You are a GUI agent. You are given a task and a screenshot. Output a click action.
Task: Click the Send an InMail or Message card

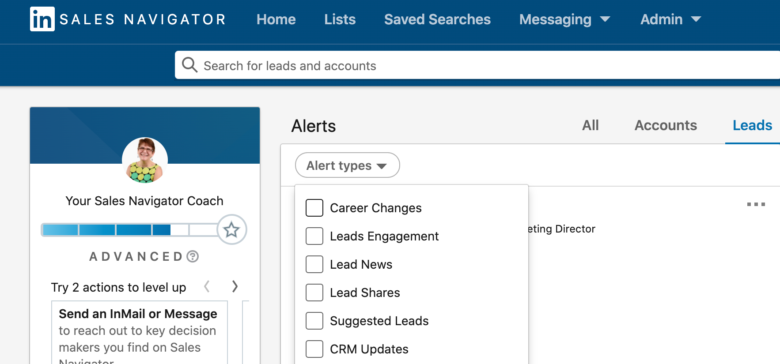139,332
